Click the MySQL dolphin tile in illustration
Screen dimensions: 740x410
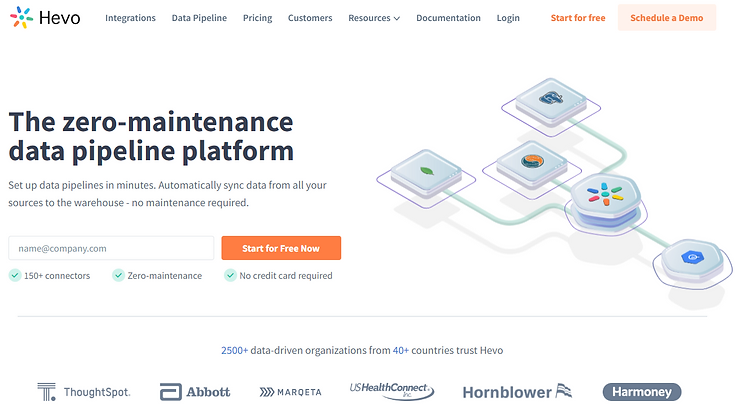point(532,163)
